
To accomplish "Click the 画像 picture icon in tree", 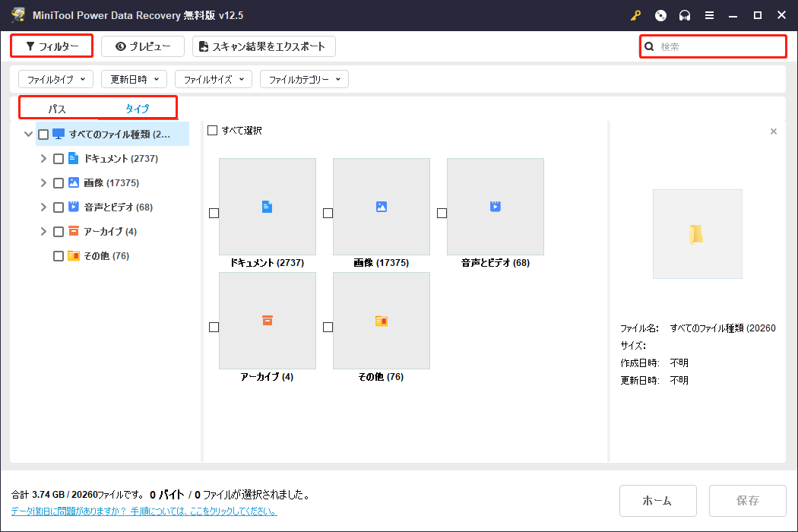I will [73, 182].
